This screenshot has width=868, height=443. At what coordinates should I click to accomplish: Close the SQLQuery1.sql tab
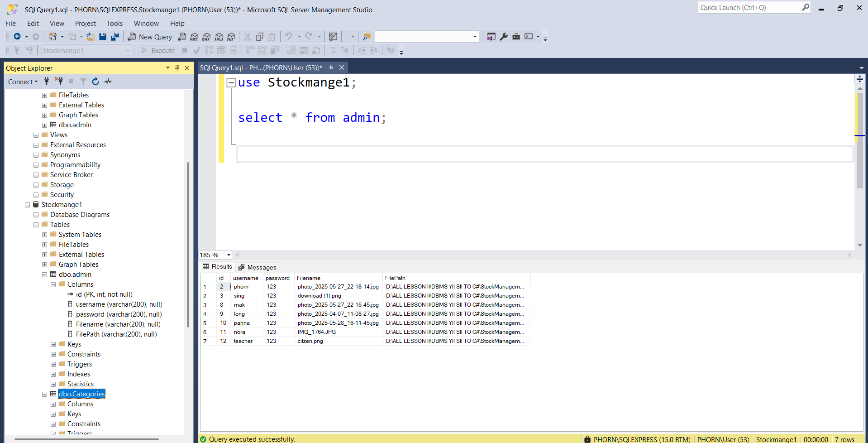pos(342,67)
